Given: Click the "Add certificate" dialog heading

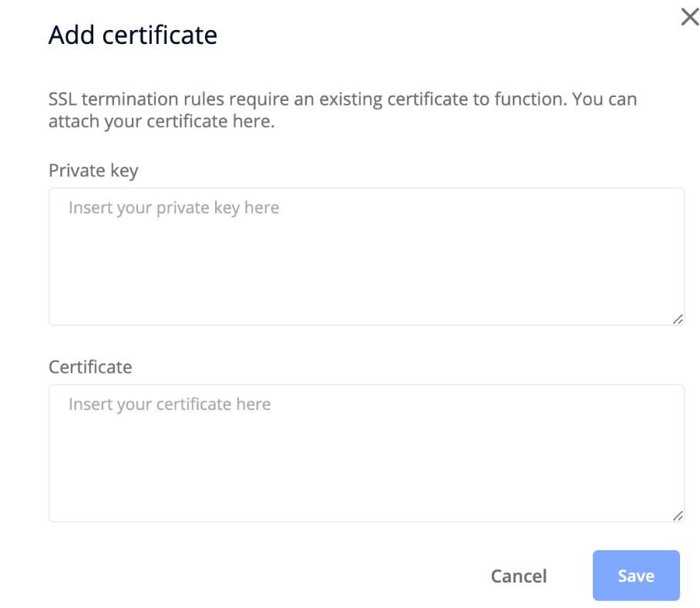Looking at the screenshot, I should coord(133,35).
